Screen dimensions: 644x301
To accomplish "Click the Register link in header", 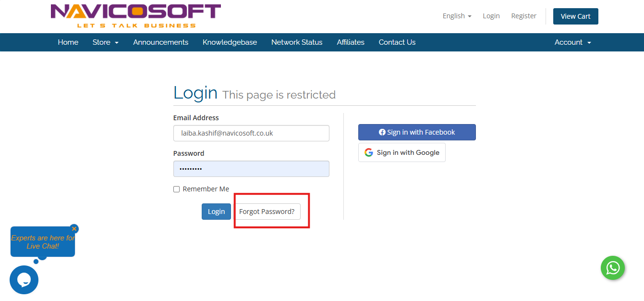I will (523, 16).
